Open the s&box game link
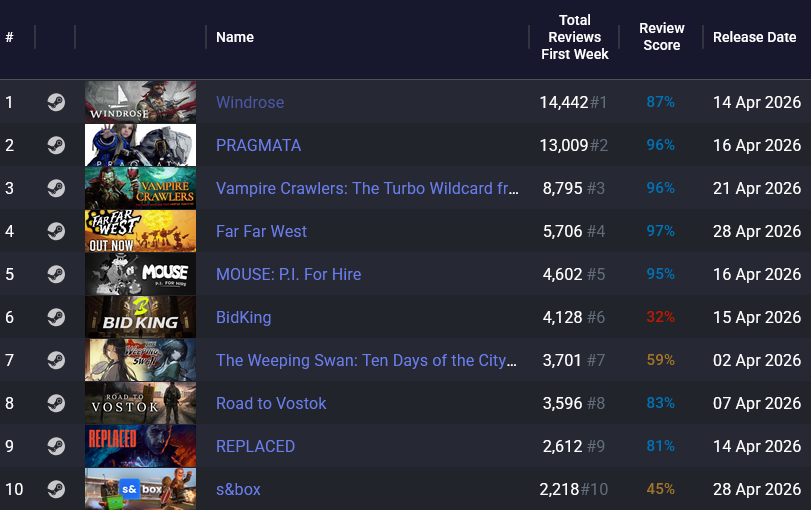The width and height of the screenshot is (811, 510). [x=238, y=489]
